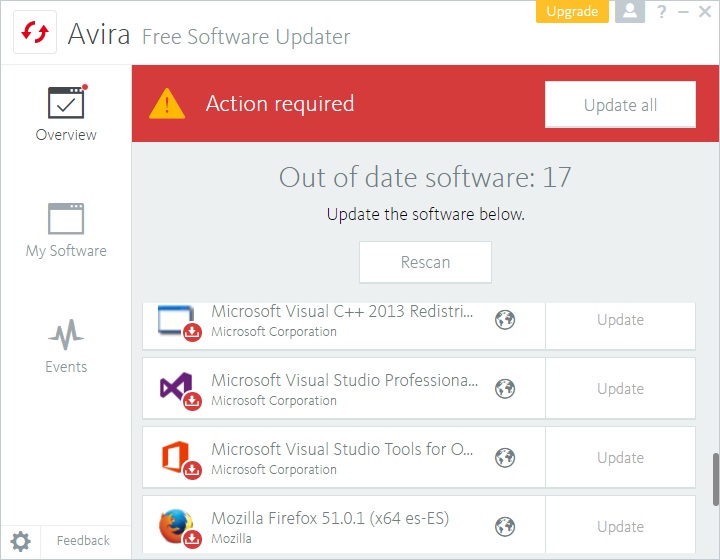Open the Feedback link
Image resolution: width=720 pixels, height=560 pixels.
tap(83, 541)
